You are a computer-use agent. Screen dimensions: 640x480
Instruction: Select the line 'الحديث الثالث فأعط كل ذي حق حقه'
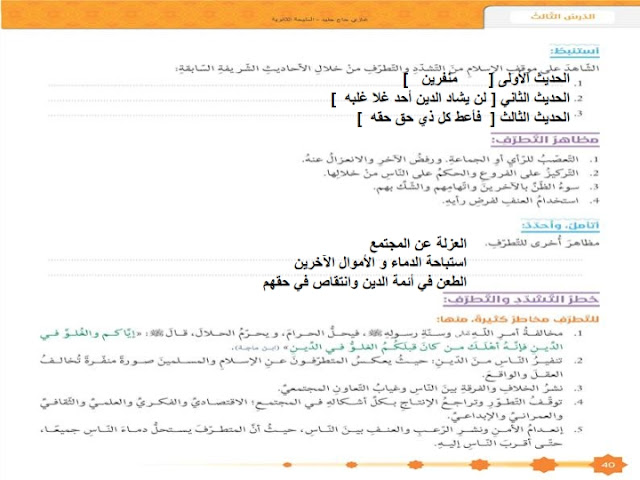tap(464, 118)
